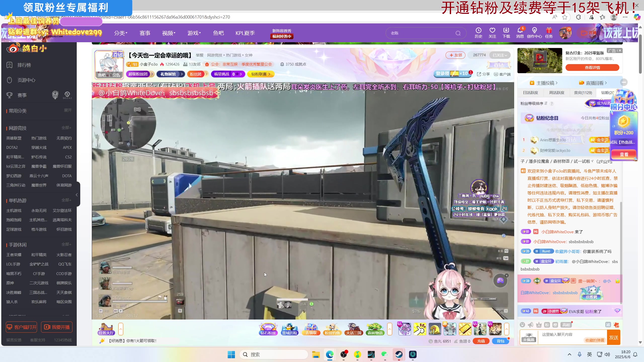This screenshot has width=644, height=362.
Task: Open the DOTA2 tournament icon
Action: [67, 95]
